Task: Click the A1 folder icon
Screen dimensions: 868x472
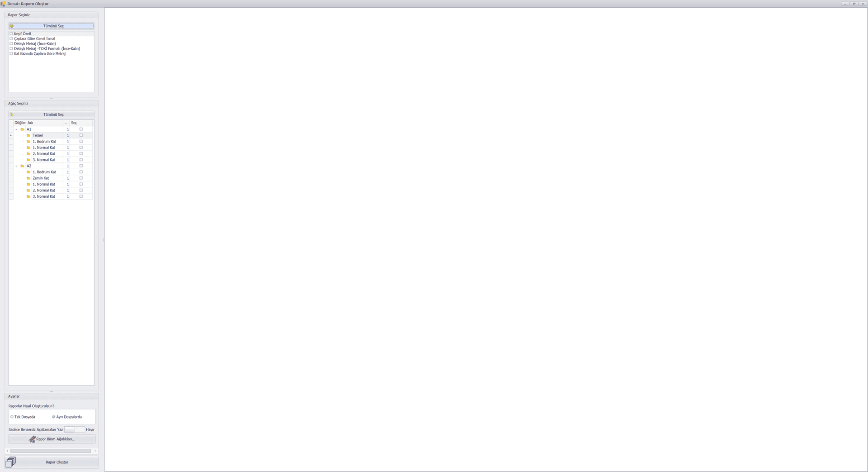Action: pyautogui.click(x=22, y=129)
